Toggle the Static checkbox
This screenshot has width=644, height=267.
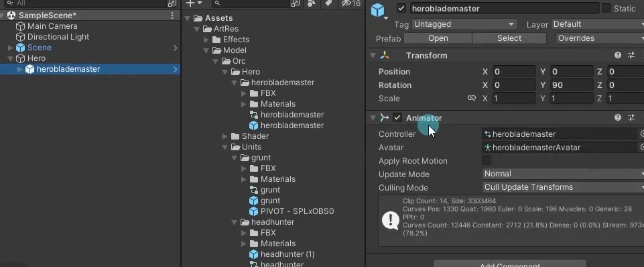click(606, 8)
